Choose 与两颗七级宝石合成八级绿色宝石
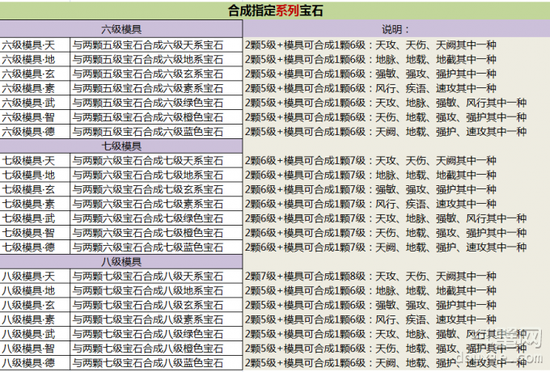Screen dimensions: 550x372 point(156,334)
